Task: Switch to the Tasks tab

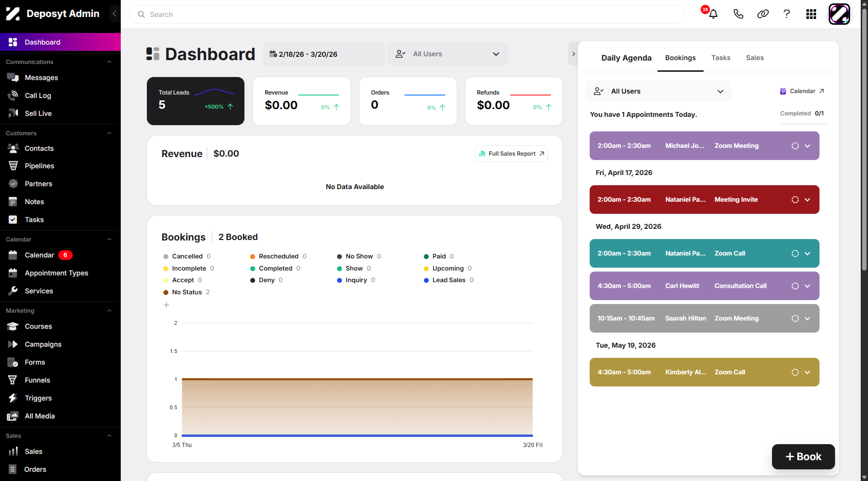Action: coord(721,58)
